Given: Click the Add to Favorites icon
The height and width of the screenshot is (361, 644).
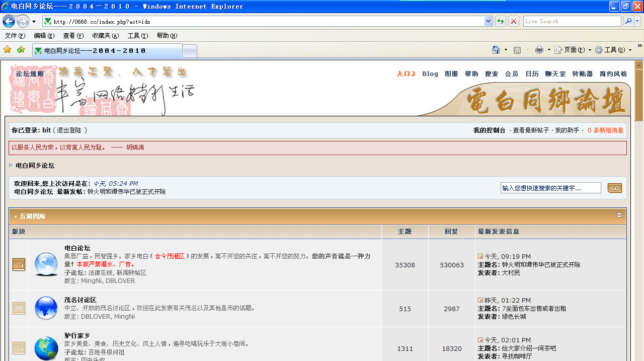Looking at the screenshot, I should (21, 50).
